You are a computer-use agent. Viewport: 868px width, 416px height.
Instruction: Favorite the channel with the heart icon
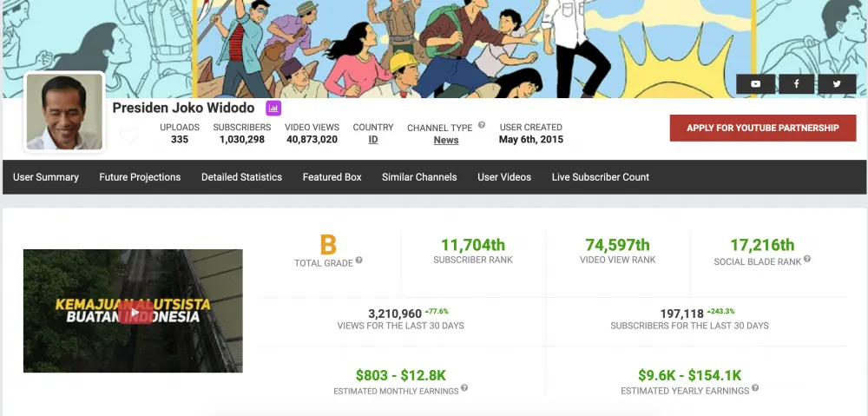(129, 135)
